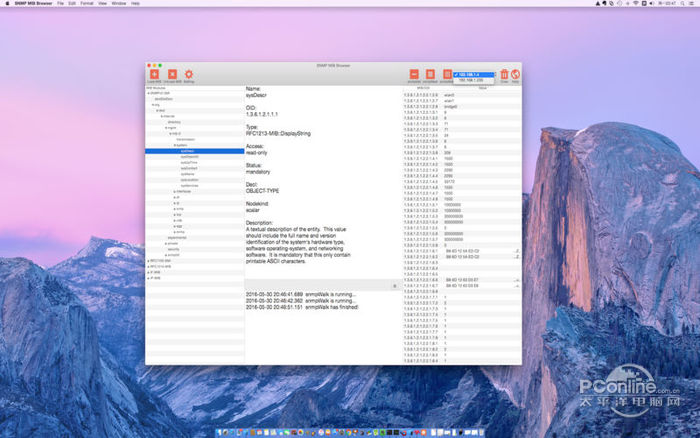The image size is (700, 438).
Task: Select the sysName tree node
Action: click(x=188, y=174)
